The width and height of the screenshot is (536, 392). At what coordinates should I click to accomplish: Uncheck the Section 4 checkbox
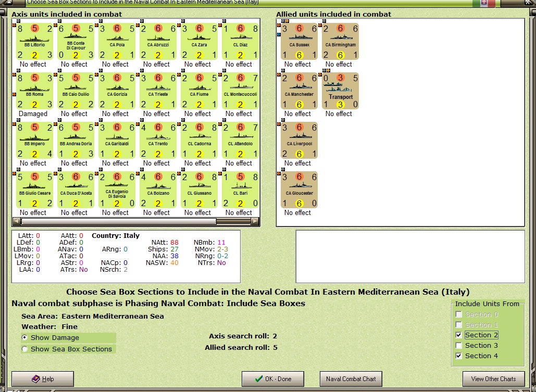[459, 356]
